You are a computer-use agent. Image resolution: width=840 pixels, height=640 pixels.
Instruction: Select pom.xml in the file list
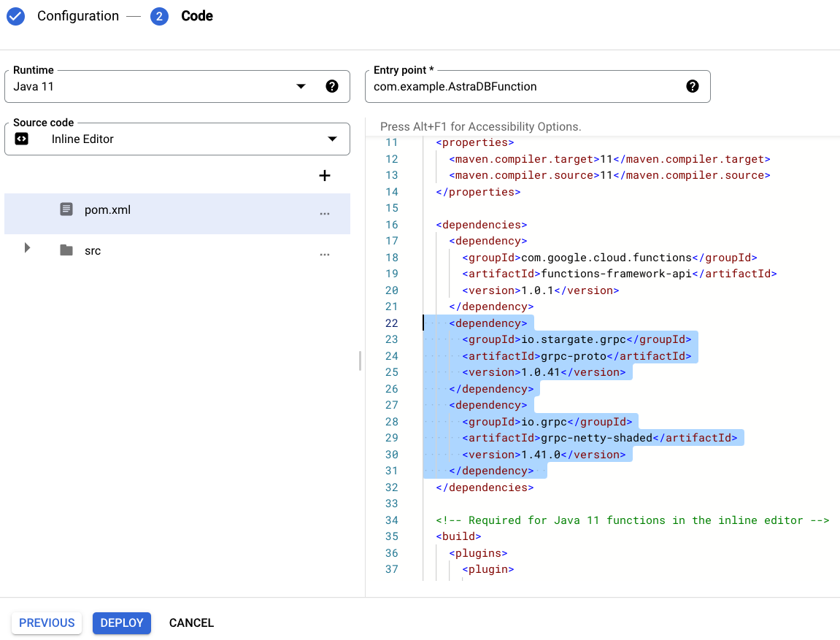point(177,214)
